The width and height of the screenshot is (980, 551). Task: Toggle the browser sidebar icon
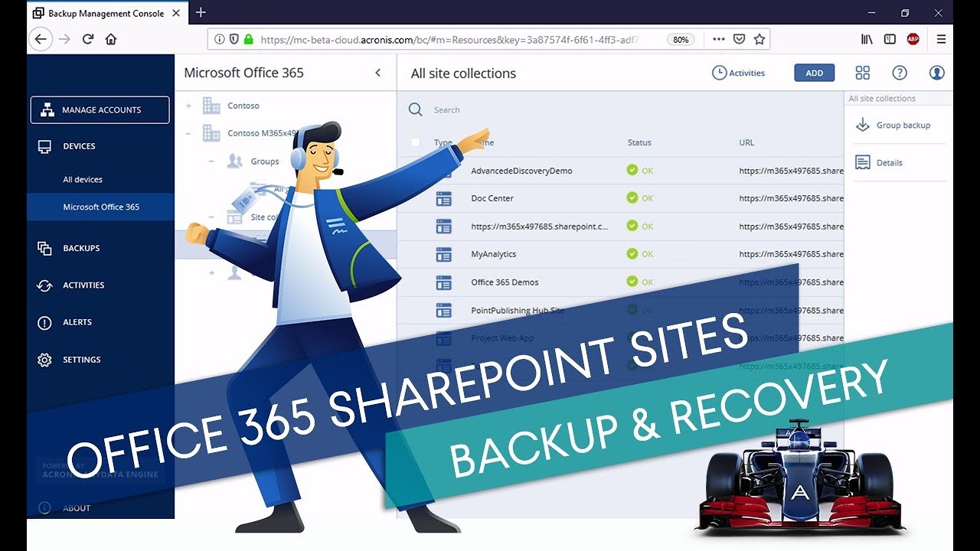[890, 39]
